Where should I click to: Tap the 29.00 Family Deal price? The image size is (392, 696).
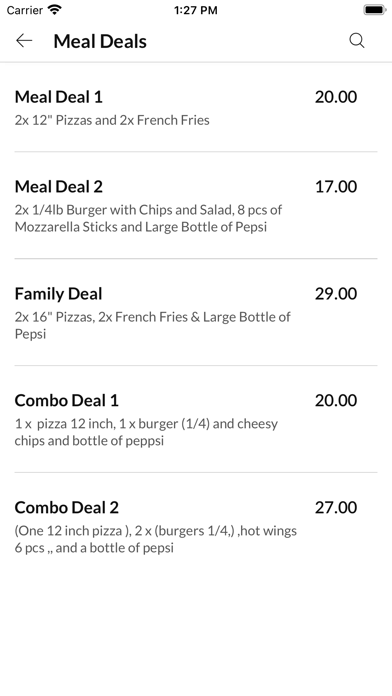[336, 293]
